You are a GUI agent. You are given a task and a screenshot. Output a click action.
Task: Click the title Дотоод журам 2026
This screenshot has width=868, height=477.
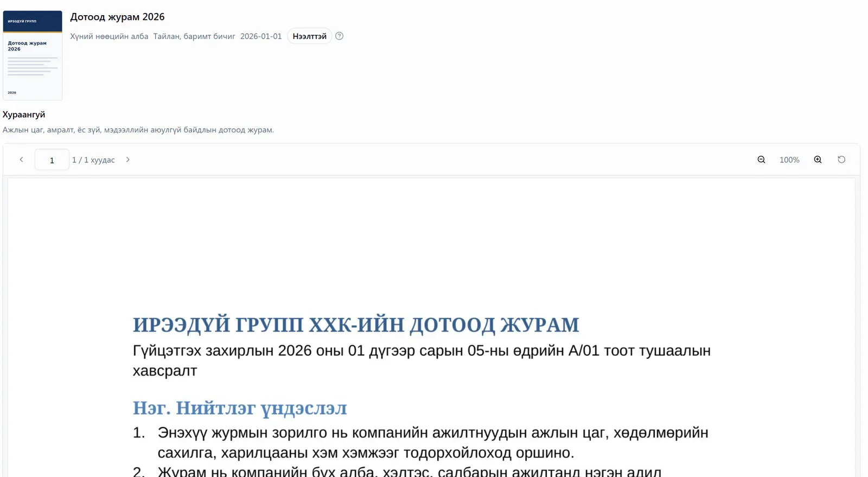point(117,17)
